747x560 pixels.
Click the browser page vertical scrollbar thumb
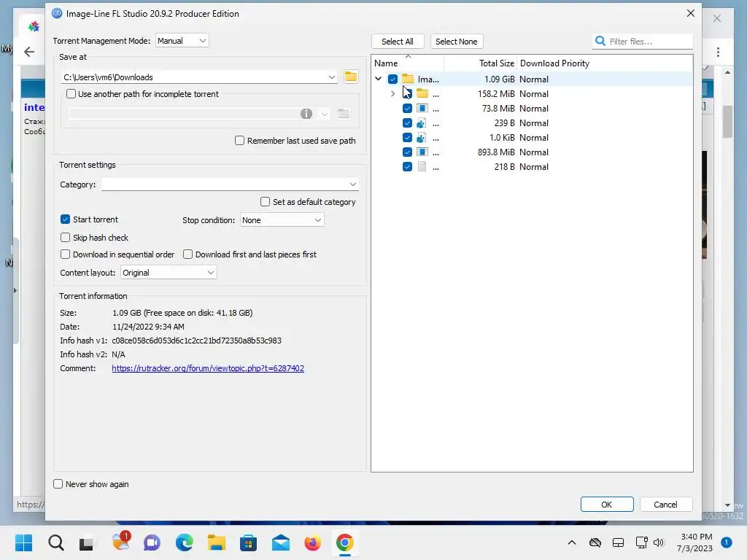727,121
